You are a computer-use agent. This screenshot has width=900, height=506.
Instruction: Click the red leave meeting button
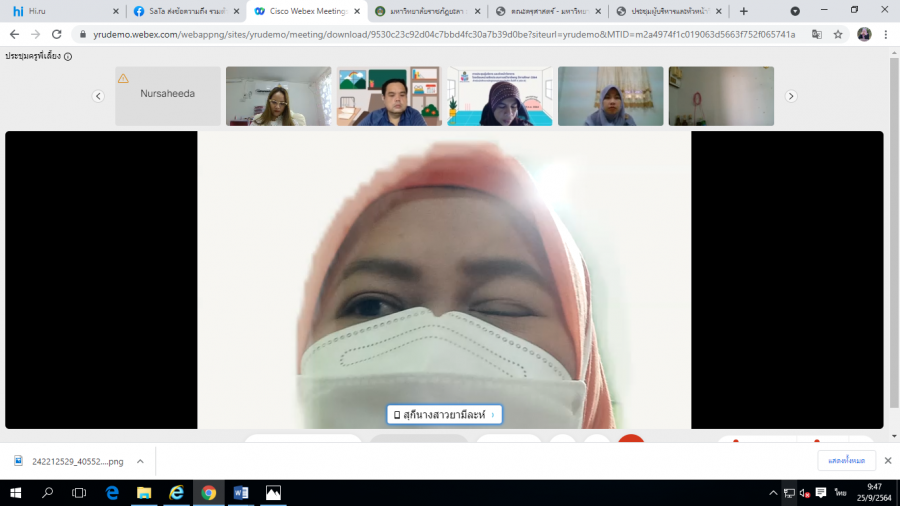point(630,440)
